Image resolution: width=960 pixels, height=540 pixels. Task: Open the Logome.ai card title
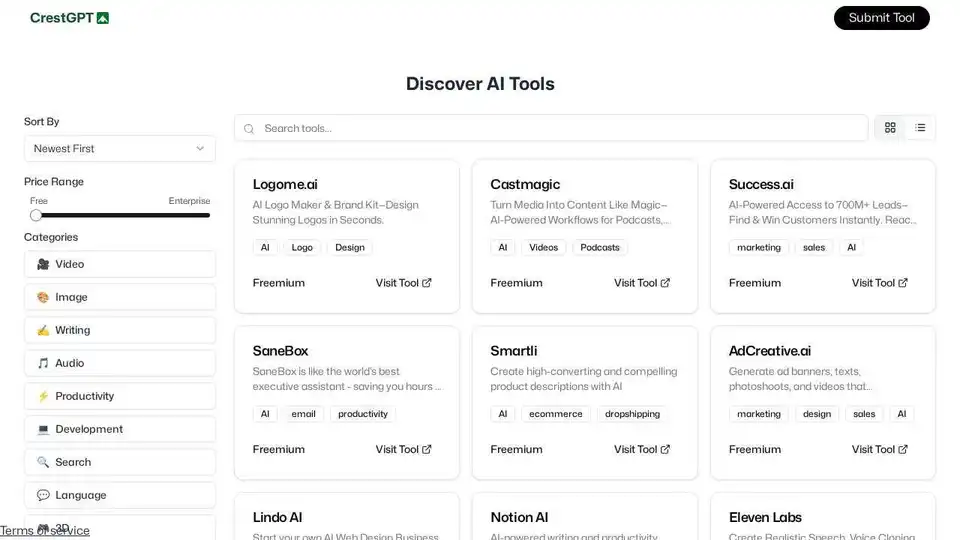[x=285, y=184]
